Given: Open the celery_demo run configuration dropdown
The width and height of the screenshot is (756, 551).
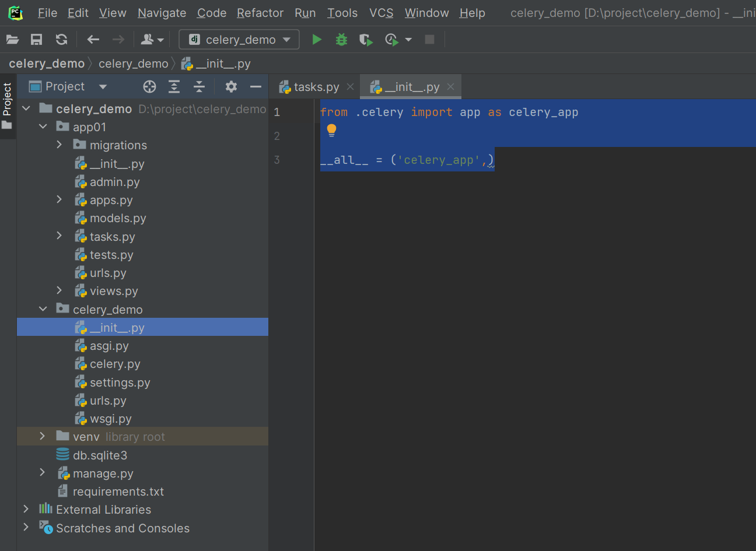Looking at the screenshot, I should [x=239, y=40].
